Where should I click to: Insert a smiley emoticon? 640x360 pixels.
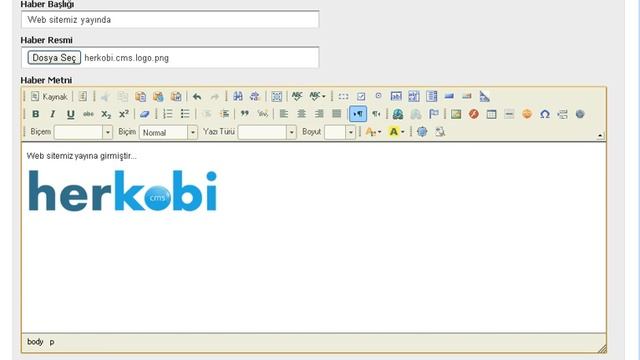[x=527, y=114]
